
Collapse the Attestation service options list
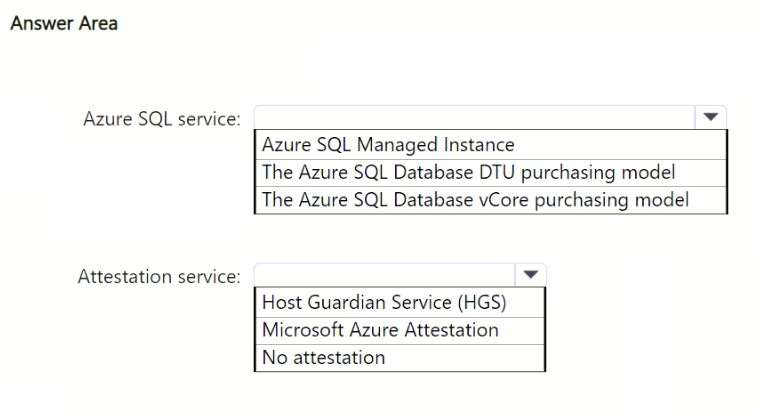click(530, 274)
